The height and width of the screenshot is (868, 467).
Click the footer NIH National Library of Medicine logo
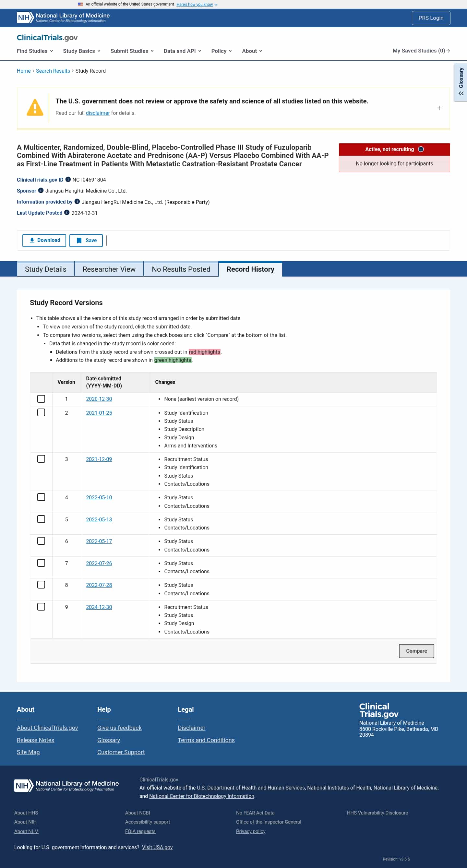[x=66, y=785]
